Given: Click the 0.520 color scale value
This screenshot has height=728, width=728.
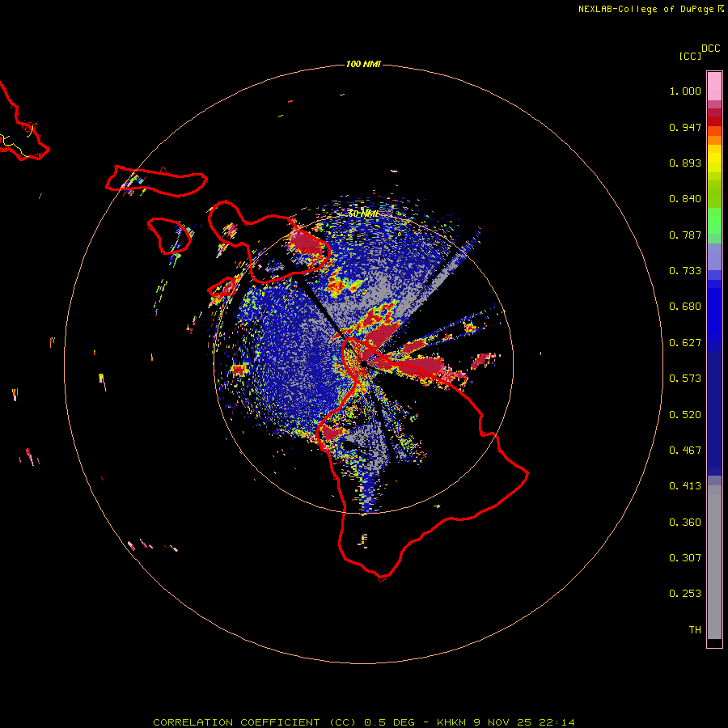Looking at the screenshot, I should coord(685,415).
